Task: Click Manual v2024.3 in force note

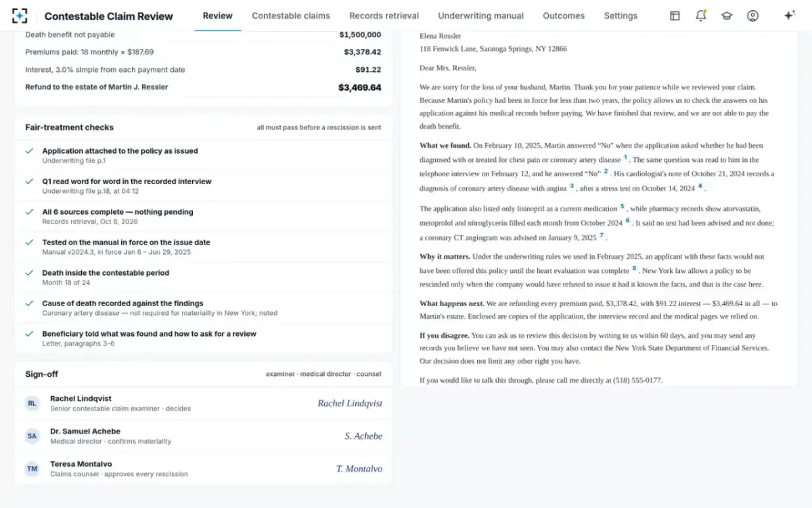Action: point(116,252)
